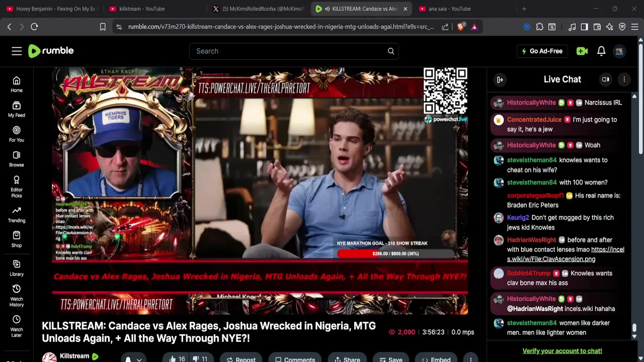Viewport: 644px width, 362px height.
Task: Open Trending in sidebar
Action: pyautogui.click(x=17, y=215)
